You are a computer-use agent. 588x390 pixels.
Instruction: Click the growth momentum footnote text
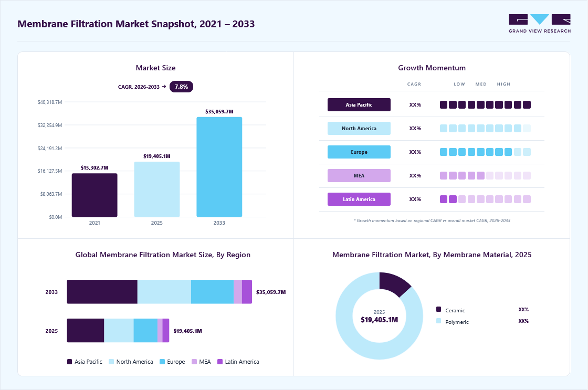click(x=432, y=220)
